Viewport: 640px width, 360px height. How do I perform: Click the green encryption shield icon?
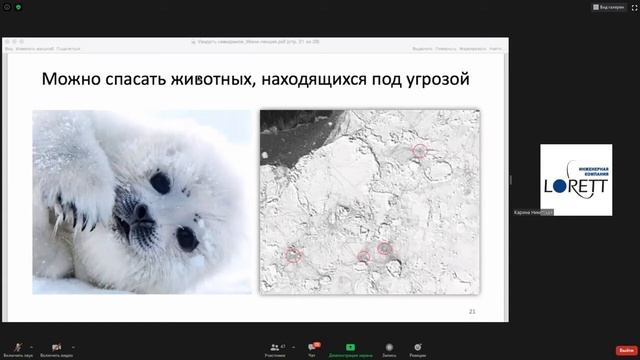[x=18, y=7]
